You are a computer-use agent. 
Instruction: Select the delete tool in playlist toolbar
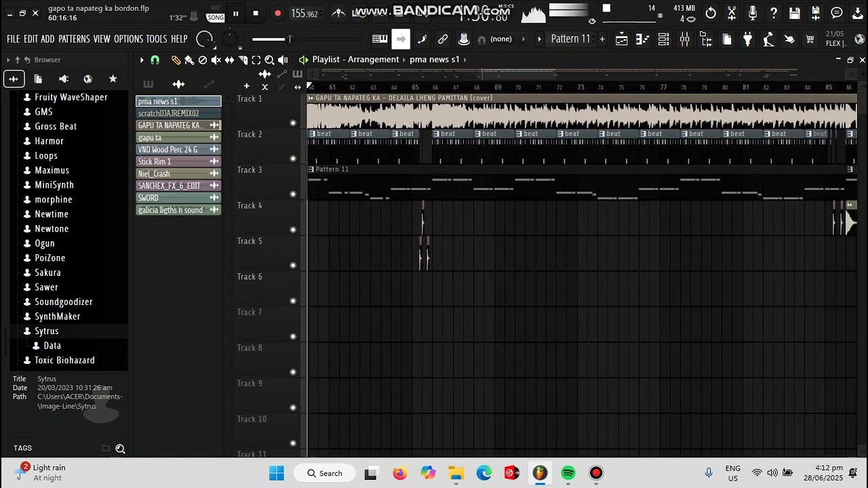[x=203, y=60]
